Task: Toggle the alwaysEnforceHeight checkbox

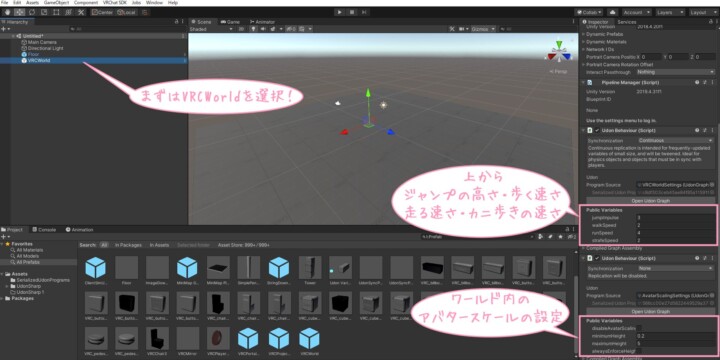Action: [639, 351]
